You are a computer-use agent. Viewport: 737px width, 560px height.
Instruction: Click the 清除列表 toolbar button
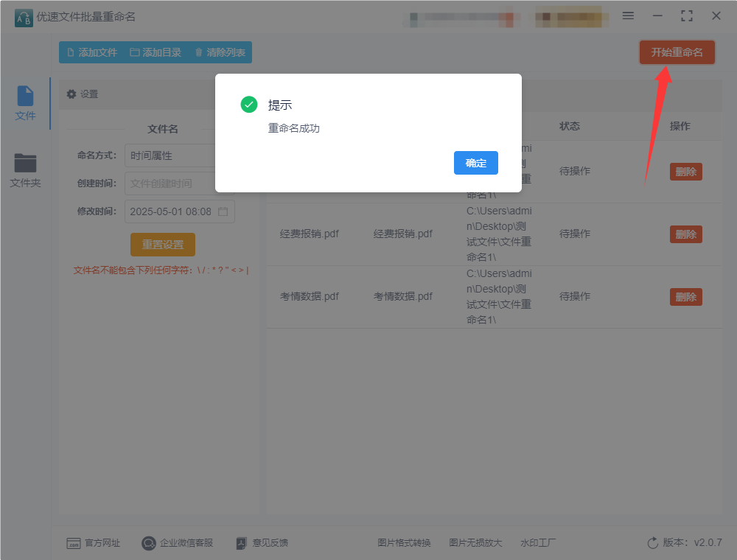pyautogui.click(x=220, y=52)
